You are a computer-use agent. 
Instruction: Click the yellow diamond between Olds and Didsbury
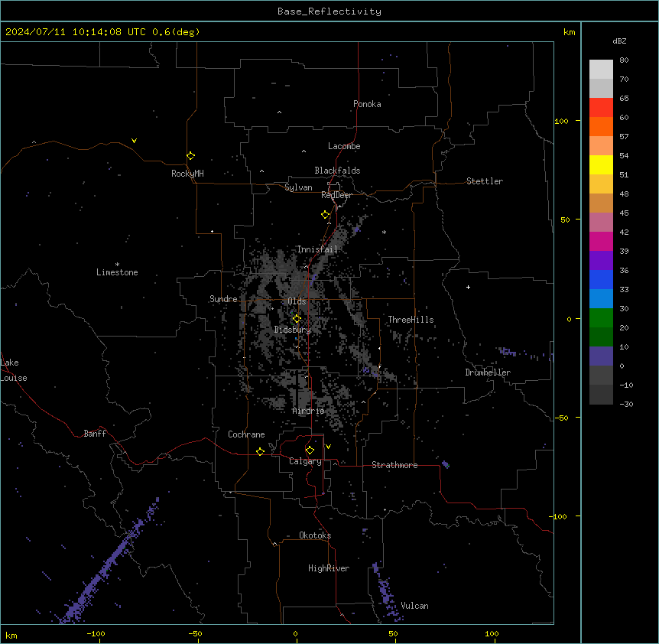click(x=297, y=319)
